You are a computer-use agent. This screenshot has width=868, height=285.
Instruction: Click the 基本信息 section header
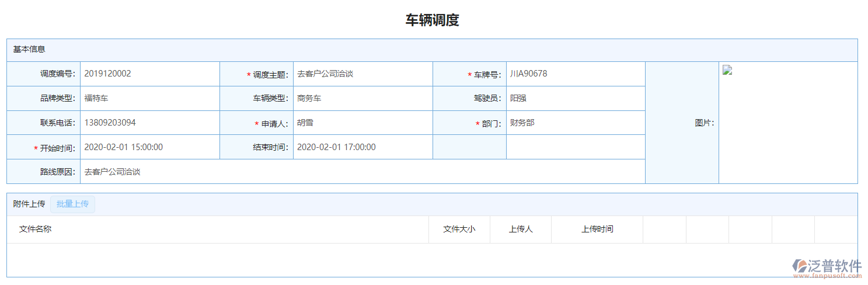coord(30,50)
